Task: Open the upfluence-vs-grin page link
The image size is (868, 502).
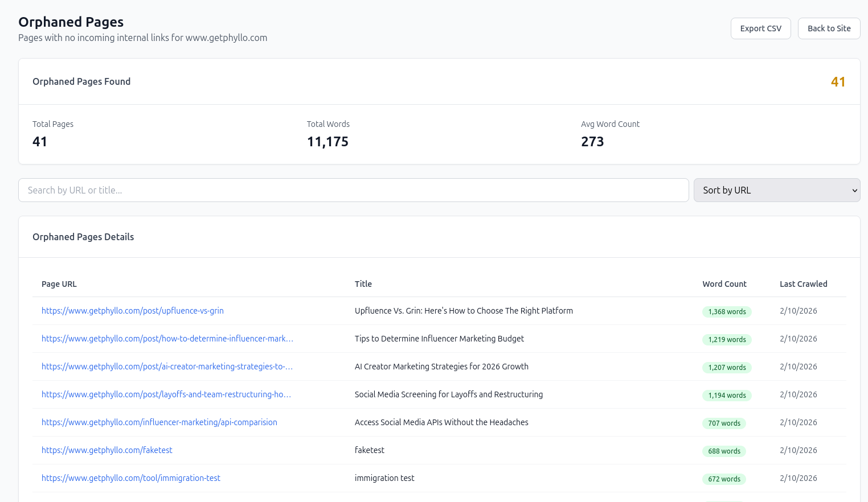Action: [133, 311]
